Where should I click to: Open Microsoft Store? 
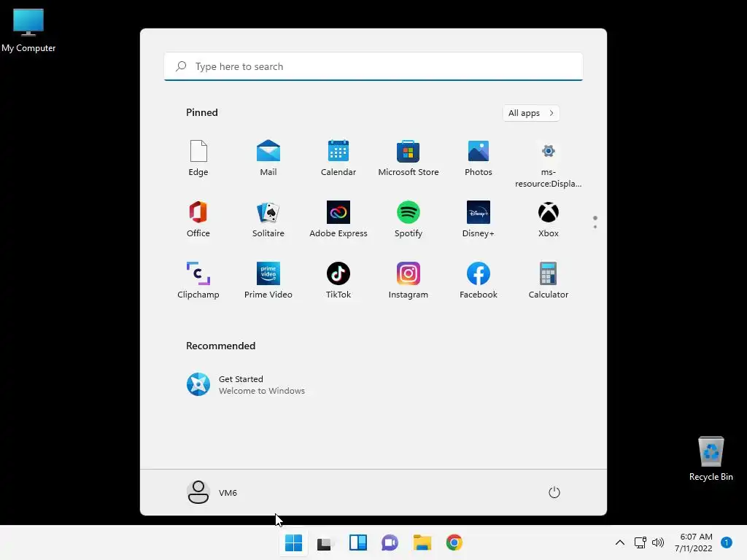point(409,158)
